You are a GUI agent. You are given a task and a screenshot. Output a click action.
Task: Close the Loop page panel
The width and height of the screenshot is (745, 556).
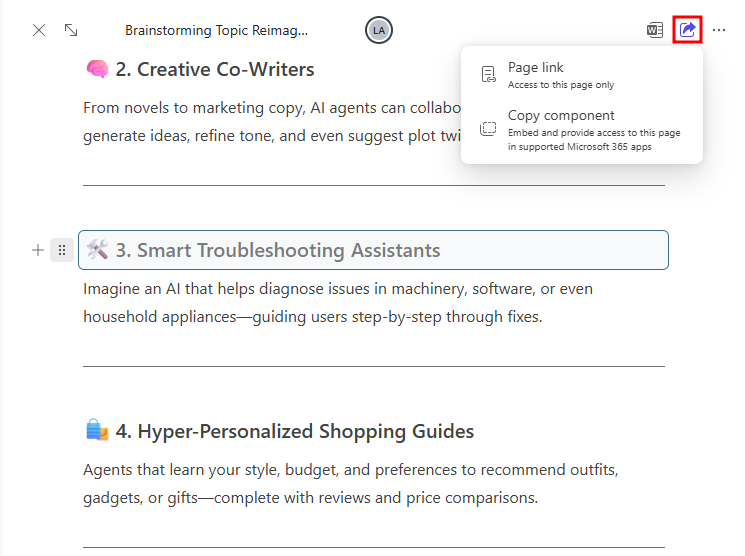click(x=39, y=30)
